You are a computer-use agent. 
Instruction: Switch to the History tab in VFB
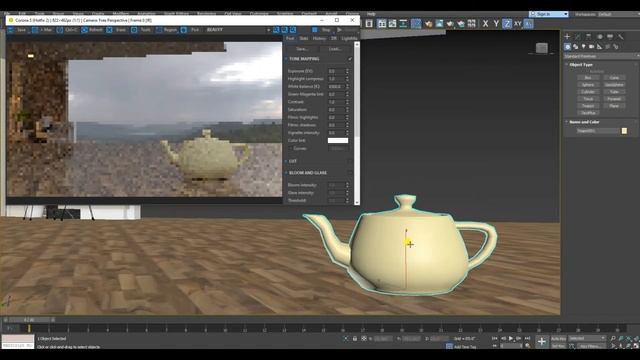tap(319, 38)
